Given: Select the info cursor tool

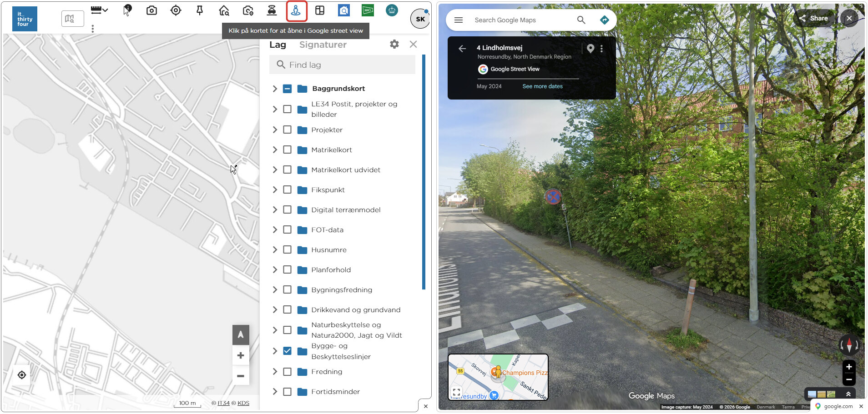Looking at the screenshot, I should [127, 10].
